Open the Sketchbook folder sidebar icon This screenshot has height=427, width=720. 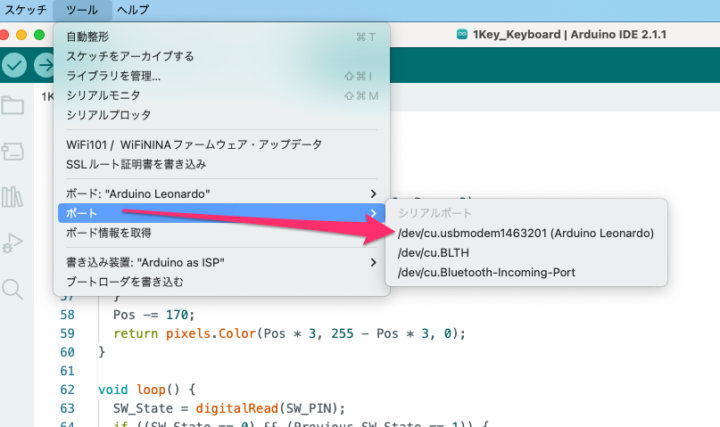point(13,106)
